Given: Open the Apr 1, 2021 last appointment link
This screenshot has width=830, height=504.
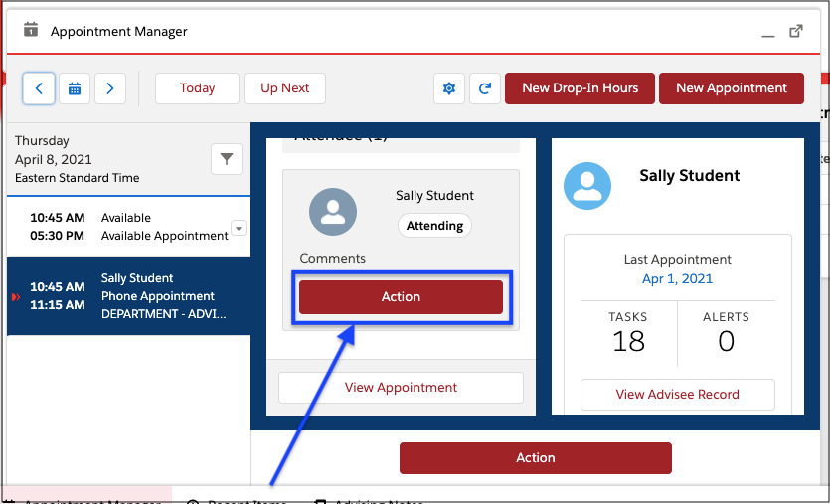Looking at the screenshot, I should click(x=677, y=279).
